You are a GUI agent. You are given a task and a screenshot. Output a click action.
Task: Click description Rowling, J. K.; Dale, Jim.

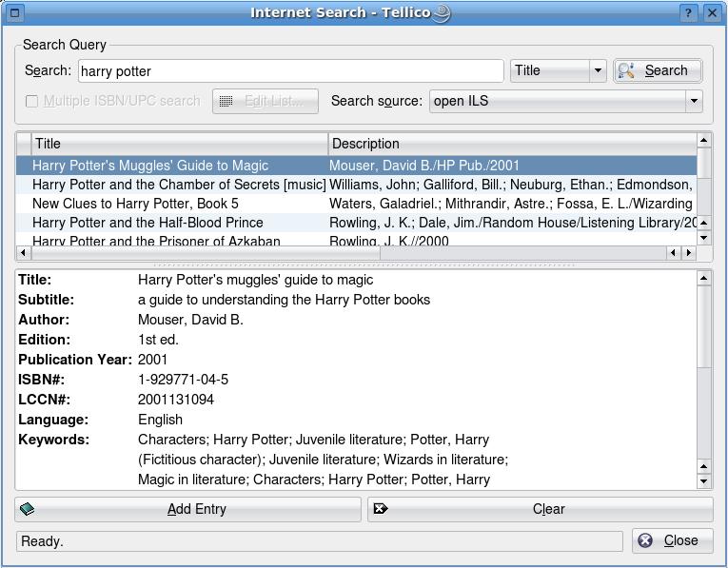click(x=513, y=223)
